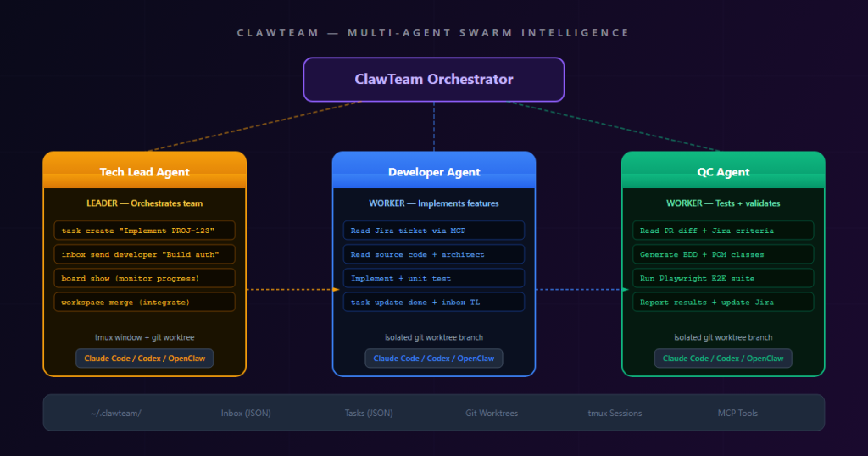The width and height of the screenshot is (868, 456).
Task: Select 'Read Jira ticket via MCP' step
Action: 434,231
